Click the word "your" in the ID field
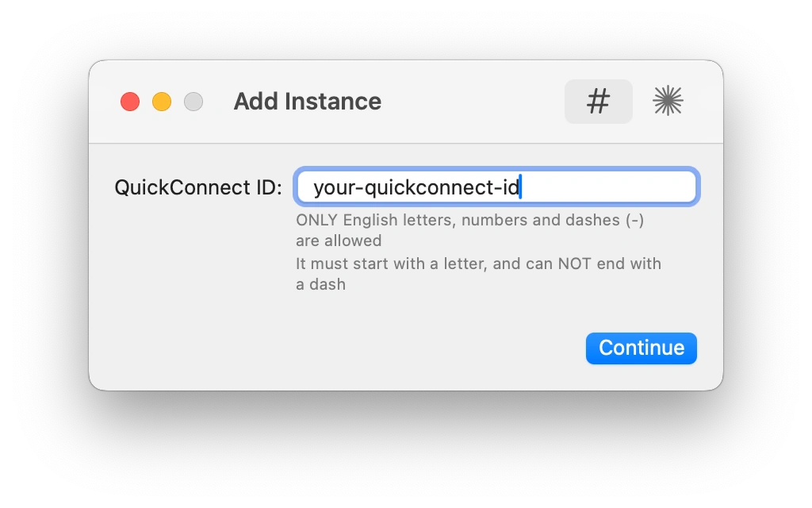The image size is (812, 508). [331, 188]
